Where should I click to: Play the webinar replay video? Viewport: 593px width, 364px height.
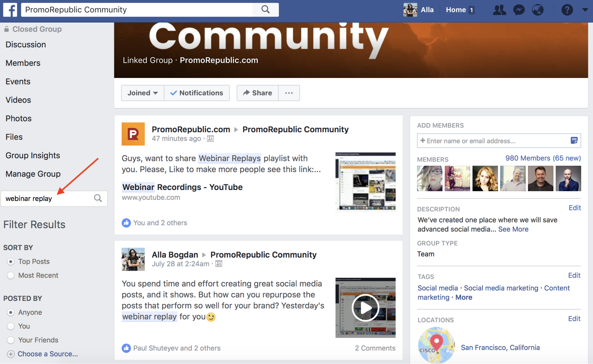pyautogui.click(x=365, y=308)
